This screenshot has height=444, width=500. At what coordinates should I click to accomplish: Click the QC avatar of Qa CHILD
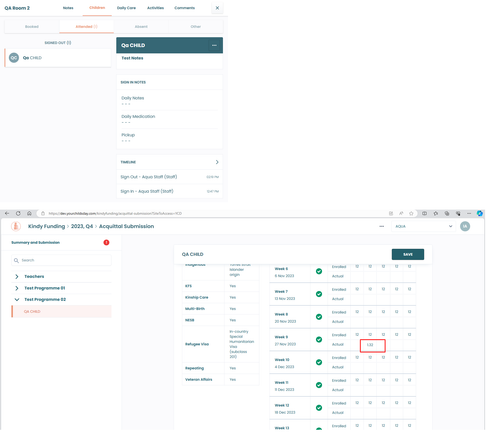tap(14, 58)
